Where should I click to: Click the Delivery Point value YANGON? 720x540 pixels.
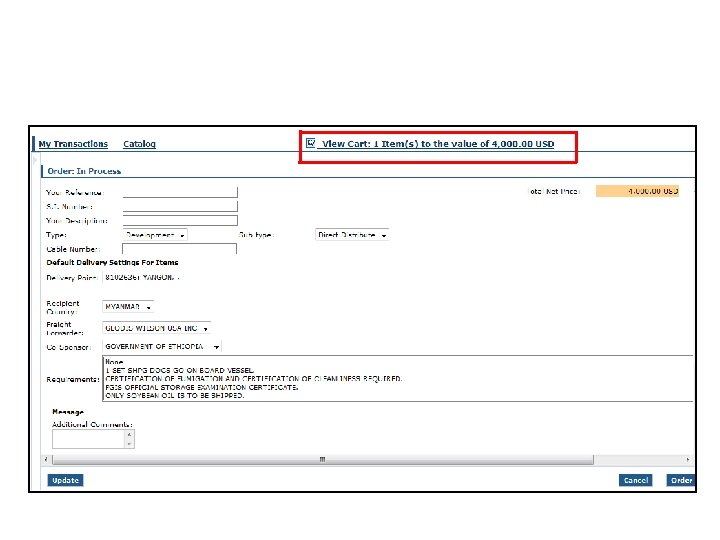140,277
